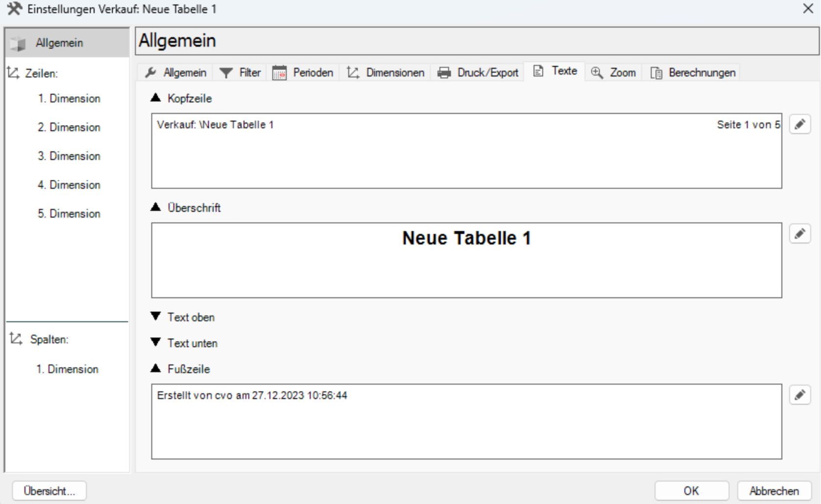Close the Einstellungen dialog window

(808, 9)
